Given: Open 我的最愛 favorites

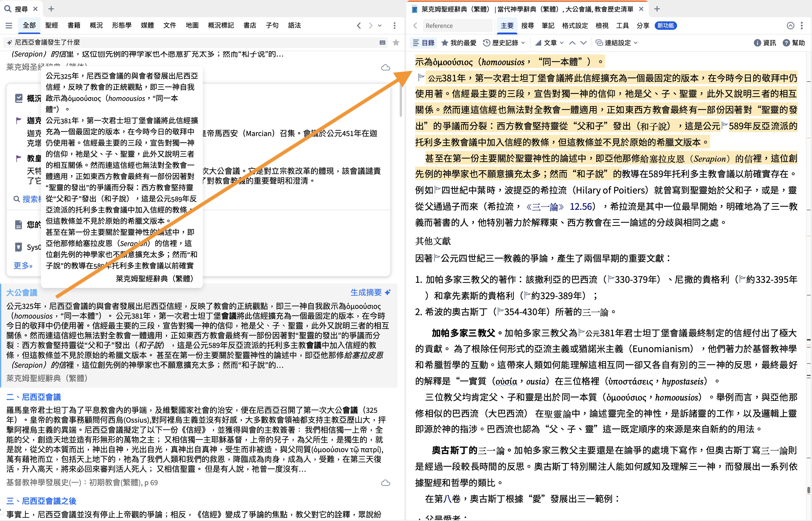Looking at the screenshot, I should (459, 43).
